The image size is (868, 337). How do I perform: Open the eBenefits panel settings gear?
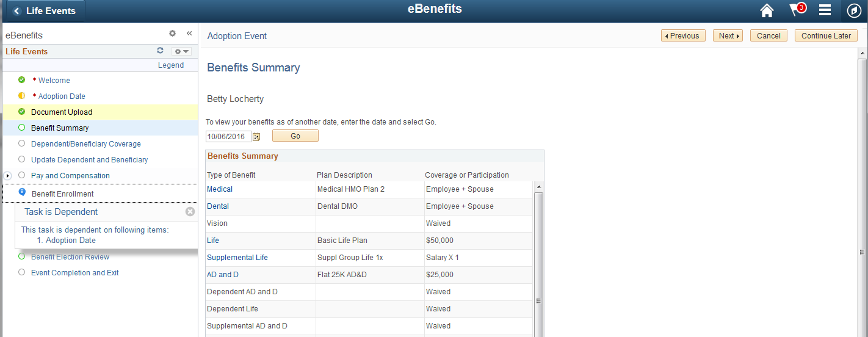172,34
